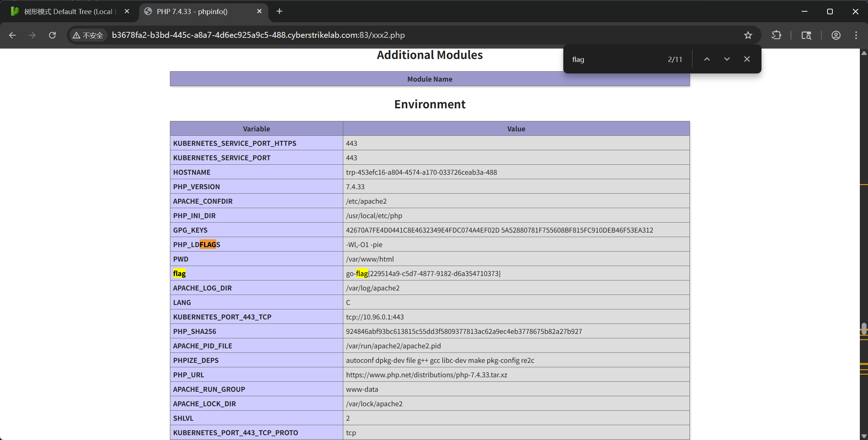Open Chrome three-dot menu
868x440 pixels.
(x=856, y=35)
